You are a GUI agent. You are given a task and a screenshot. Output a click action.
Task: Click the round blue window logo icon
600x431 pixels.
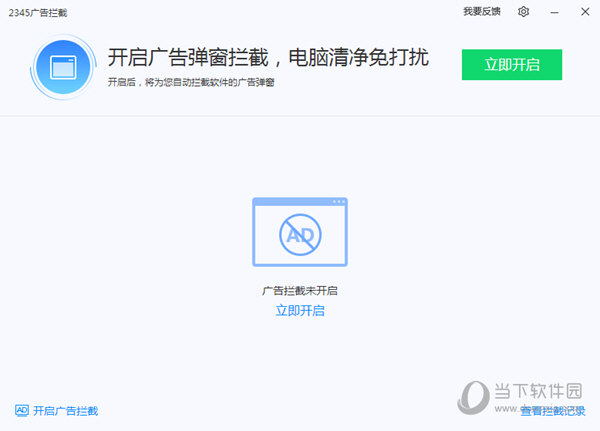[63, 67]
